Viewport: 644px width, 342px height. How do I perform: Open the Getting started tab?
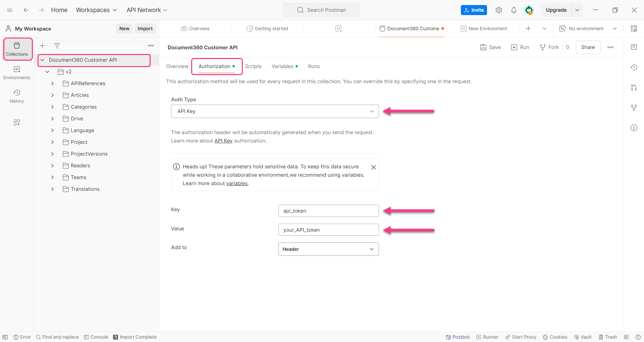click(267, 28)
